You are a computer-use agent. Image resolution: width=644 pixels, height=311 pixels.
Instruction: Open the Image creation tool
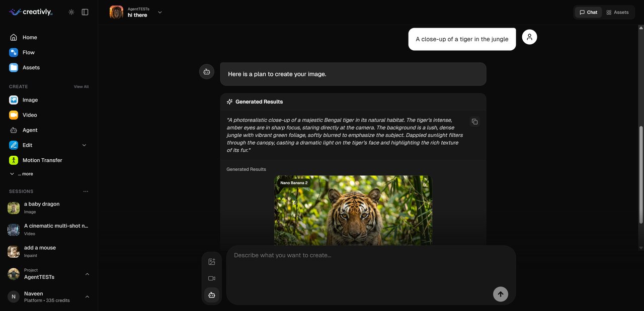(30, 100)
